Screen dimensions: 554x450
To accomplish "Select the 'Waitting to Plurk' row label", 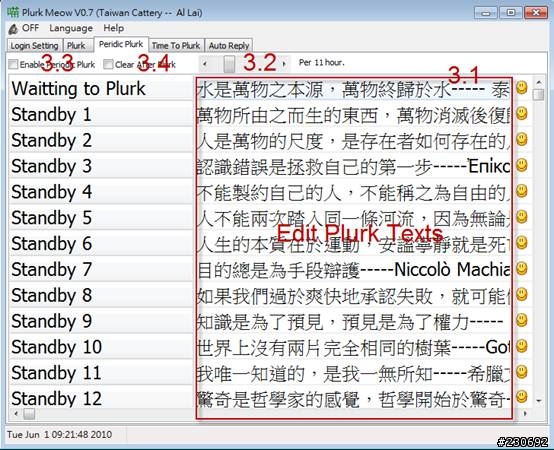I will tap(78, 88).
